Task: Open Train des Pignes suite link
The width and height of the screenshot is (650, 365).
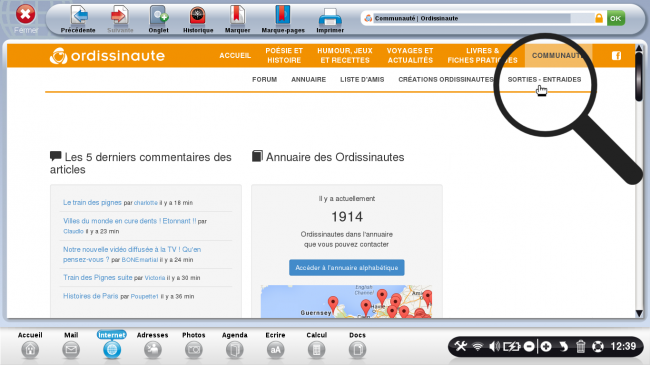Action: (x=97, y=277)
